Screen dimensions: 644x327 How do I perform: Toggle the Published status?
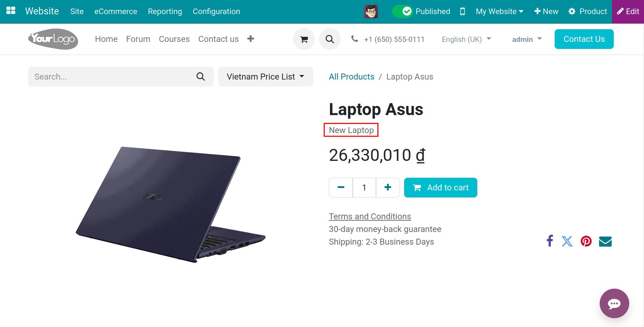[407, 11]
